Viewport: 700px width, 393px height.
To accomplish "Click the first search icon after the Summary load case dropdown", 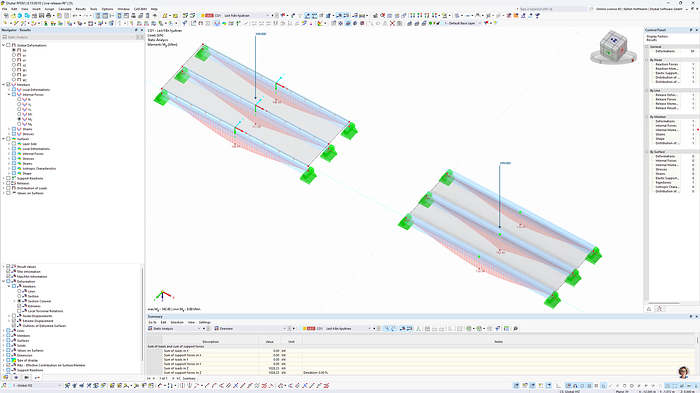I will pos(387,328).
